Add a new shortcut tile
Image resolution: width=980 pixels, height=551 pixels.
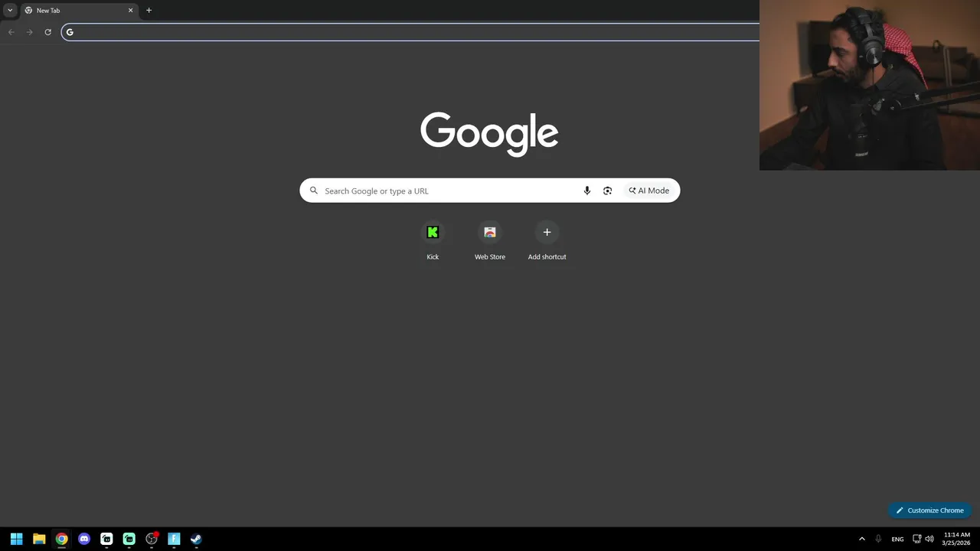547,241
